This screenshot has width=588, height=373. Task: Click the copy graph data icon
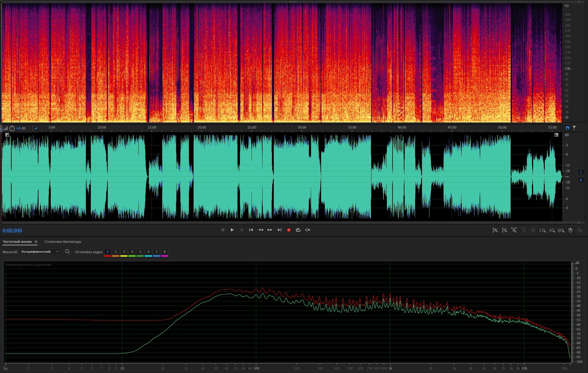67,252
